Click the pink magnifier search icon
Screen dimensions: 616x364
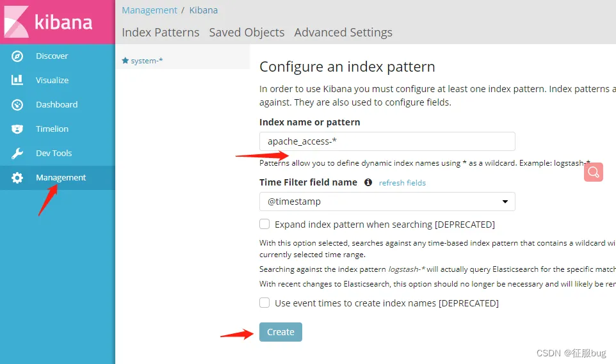tap(594, 171)
